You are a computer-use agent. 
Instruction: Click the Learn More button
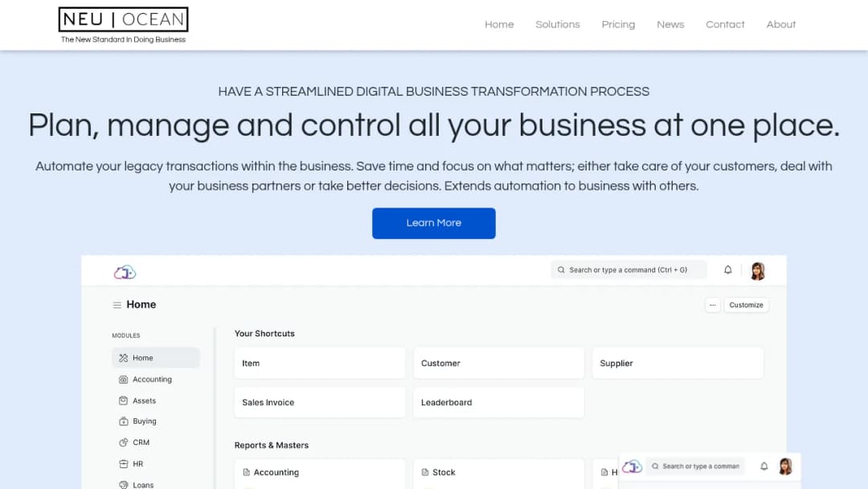point(433,223)
